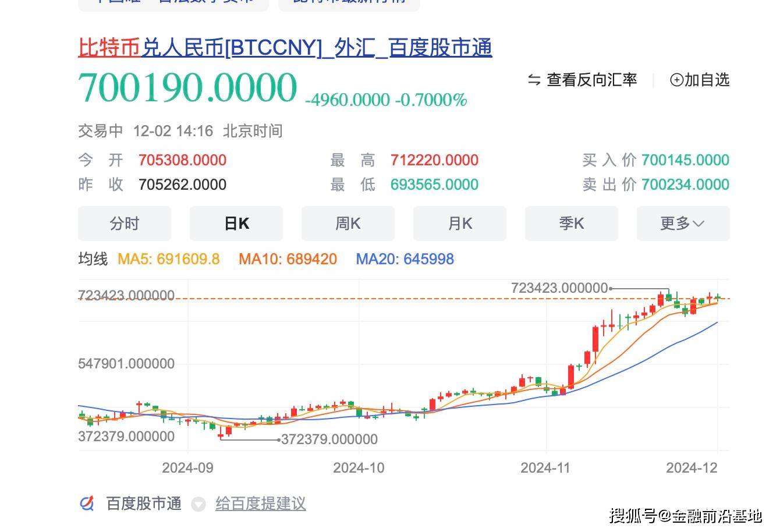The image size is (780, 532).
Task: Expand the gray arrow next to 百度股市通
Action: 198,504
